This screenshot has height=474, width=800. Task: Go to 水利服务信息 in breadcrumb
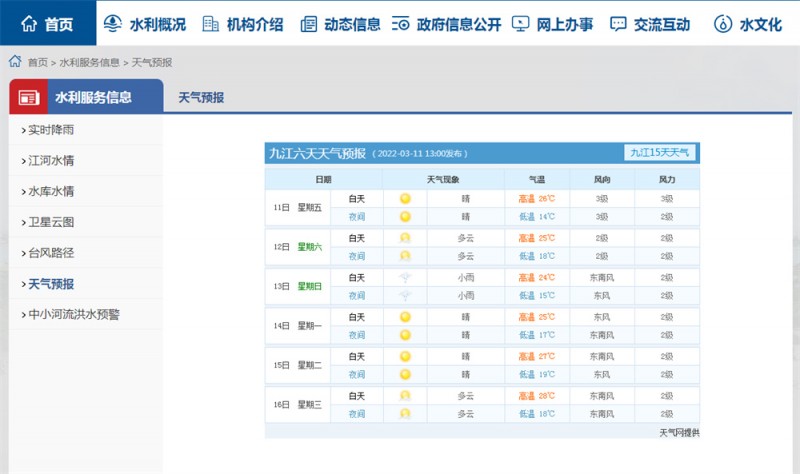pyautogui.click(x=89, y=62)
